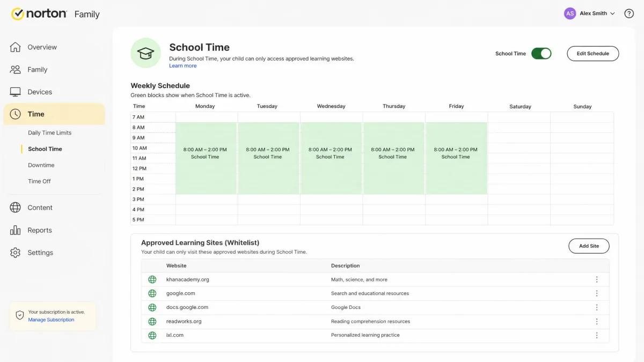Open the Content section label
The width and height of the screenshot is (644, 362).
[x=40, y=208]
